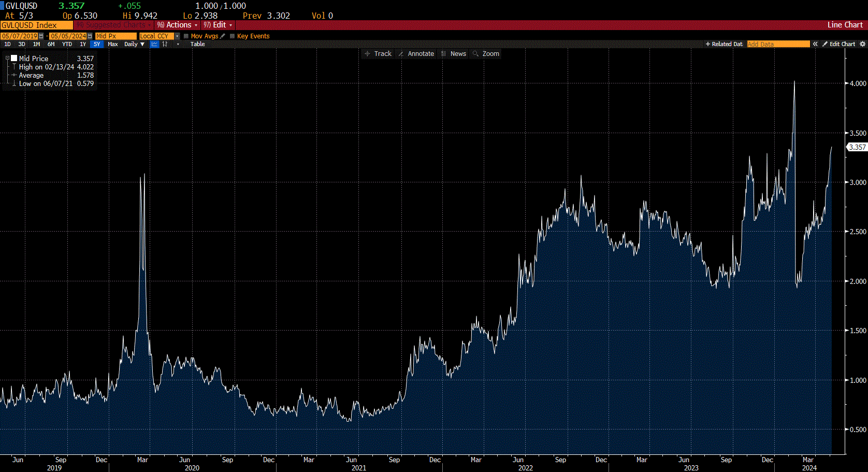868x472 pixels.
Task: Enable the Mov Avgs checkbox
Action: click(186, 36)
